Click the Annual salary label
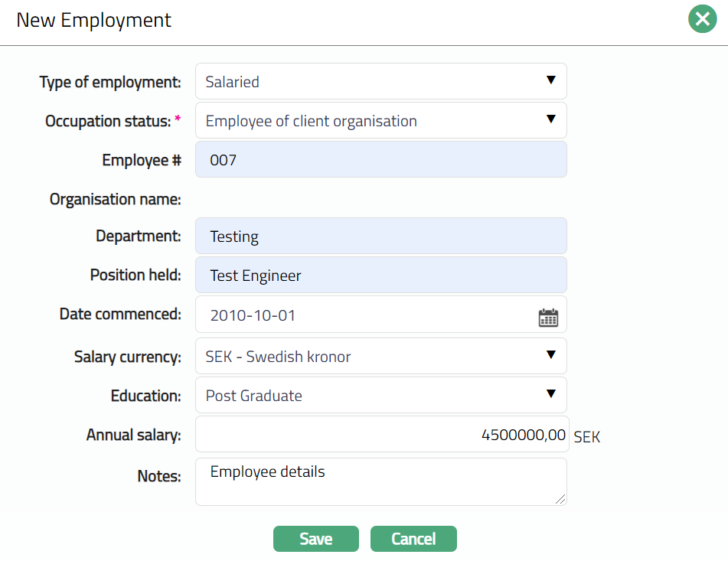Image resolution: width=728 pixels, height=561 pixels. coord(133,435)
